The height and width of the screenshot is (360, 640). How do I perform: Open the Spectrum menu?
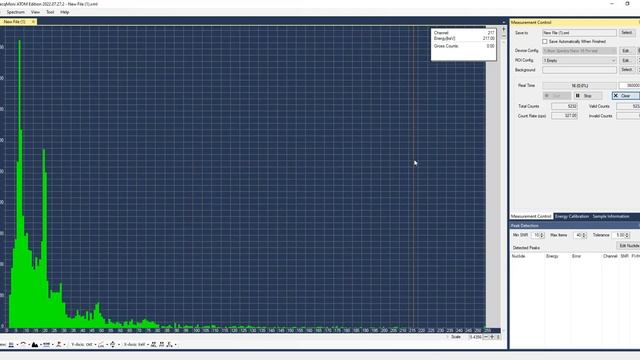[x=16, y=12]
